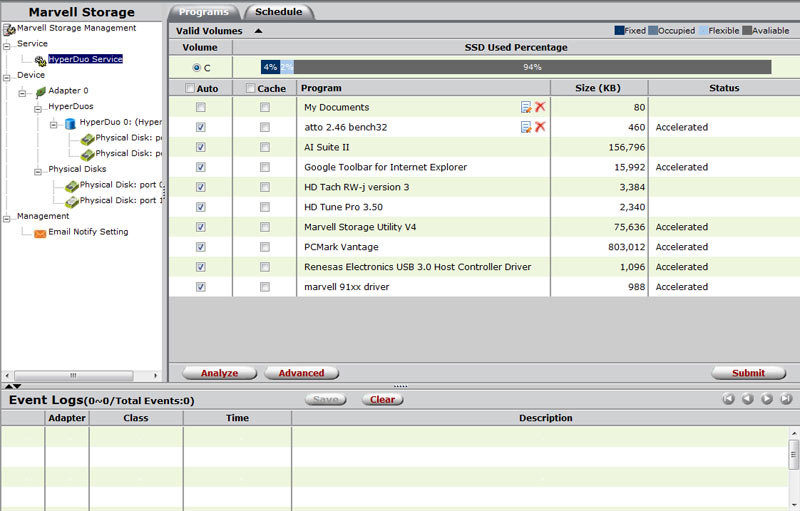Go to first page of event logs
The image size is (800, 511).
pos(728,399)
